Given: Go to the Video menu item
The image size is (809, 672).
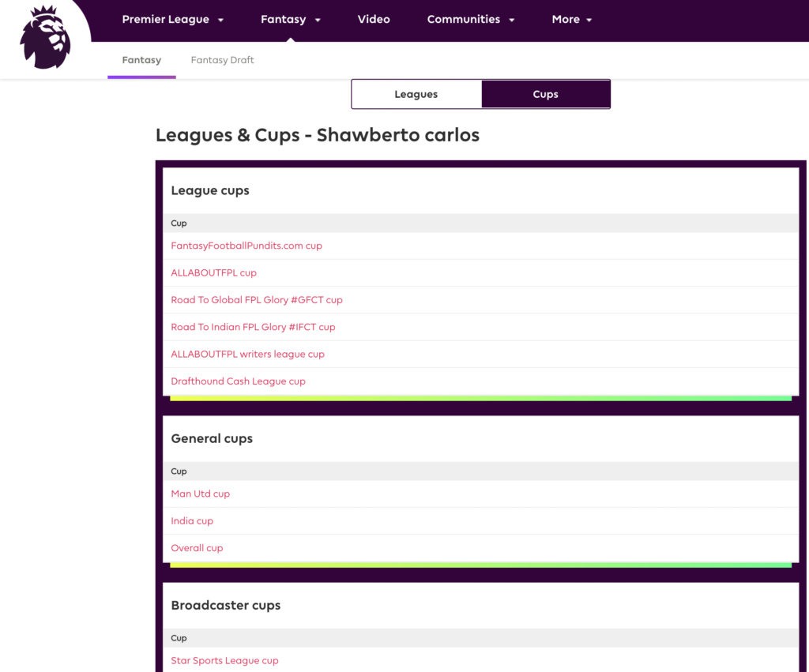Looking at the screenshot, I should coord(374,20).
